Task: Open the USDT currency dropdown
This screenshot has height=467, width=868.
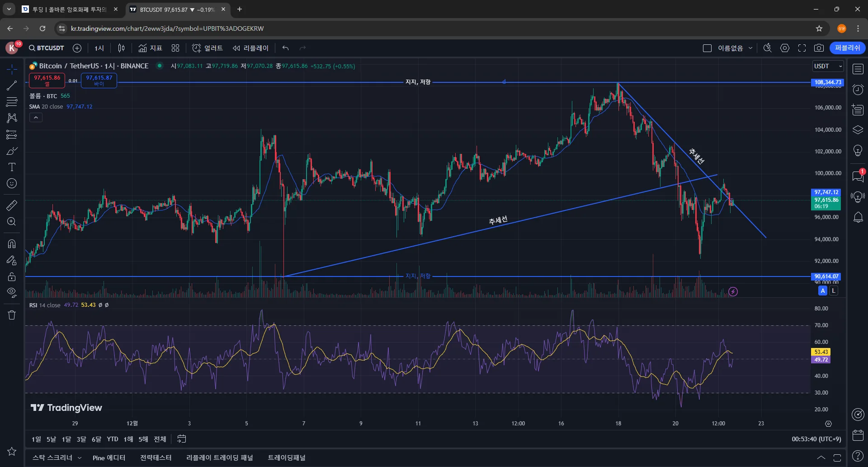Action: [x=828, y=66]
